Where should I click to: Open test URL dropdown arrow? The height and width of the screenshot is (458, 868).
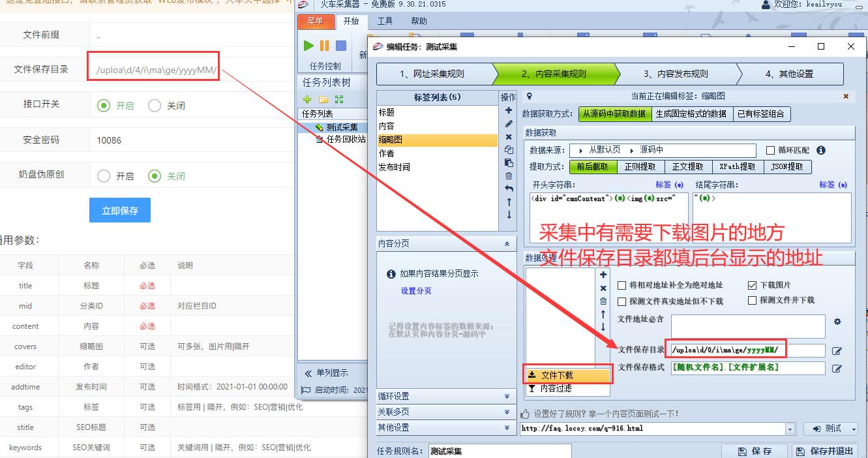pos(790,429)
